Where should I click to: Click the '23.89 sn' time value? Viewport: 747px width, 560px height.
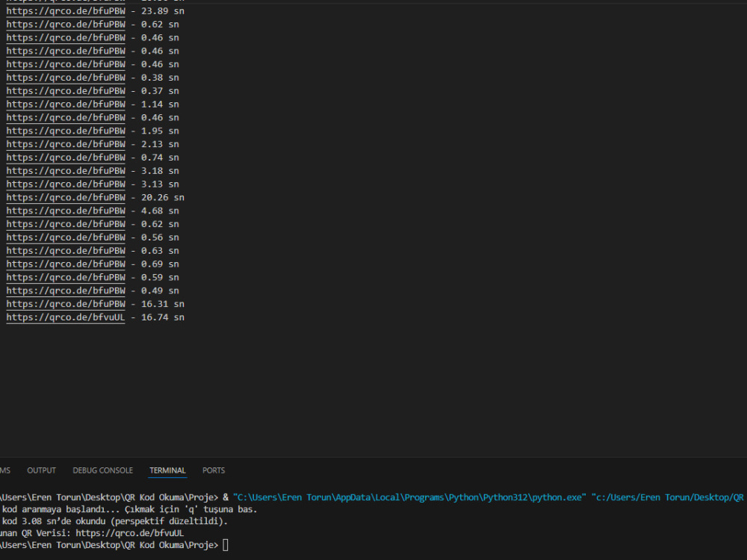pos(162,11)
